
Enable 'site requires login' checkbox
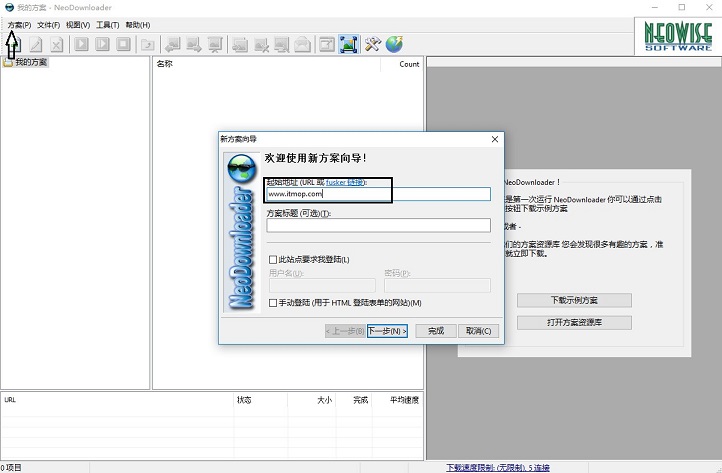(x=273, y=260)
